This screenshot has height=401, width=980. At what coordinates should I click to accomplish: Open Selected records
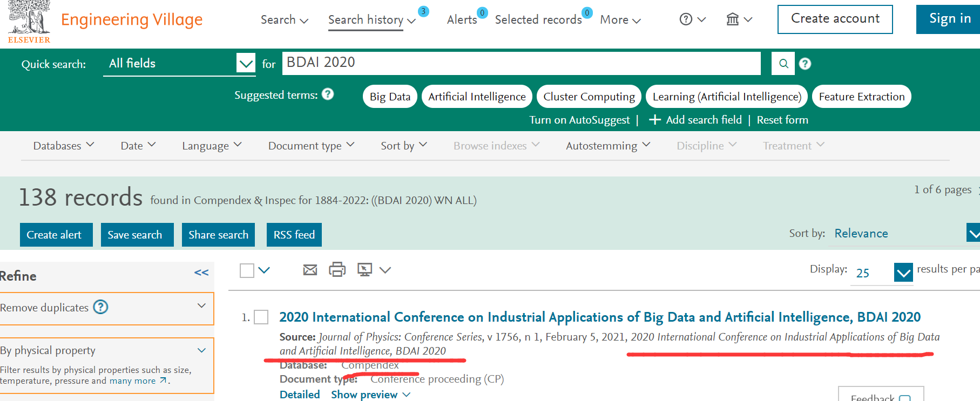pos(538,20)
